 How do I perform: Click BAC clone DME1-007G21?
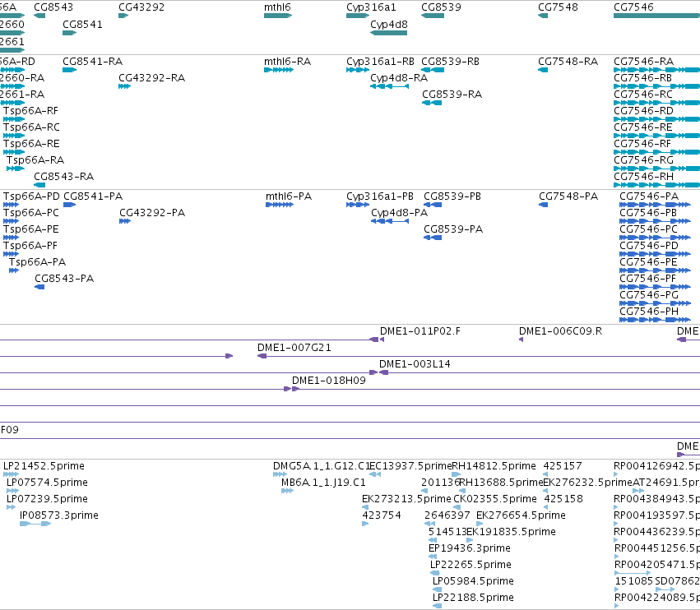(x=294, y=348)
